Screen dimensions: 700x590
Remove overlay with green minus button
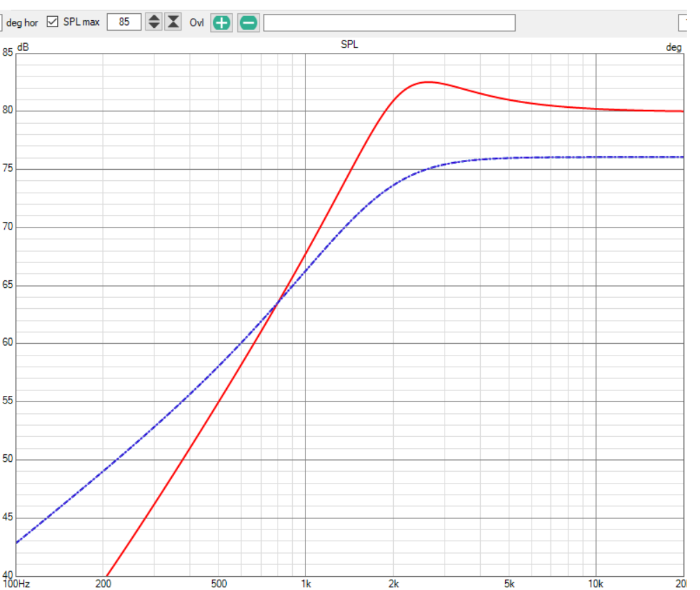pos(248,23)
